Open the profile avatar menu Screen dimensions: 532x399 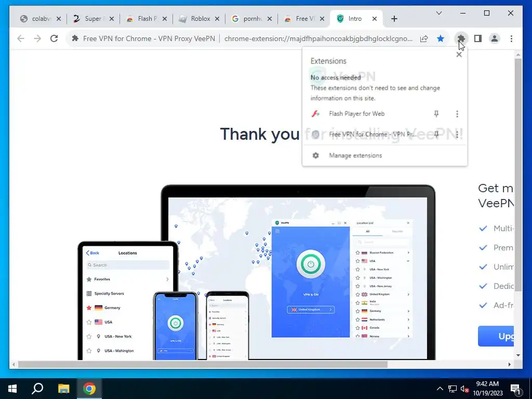click(x=495, y=38)
